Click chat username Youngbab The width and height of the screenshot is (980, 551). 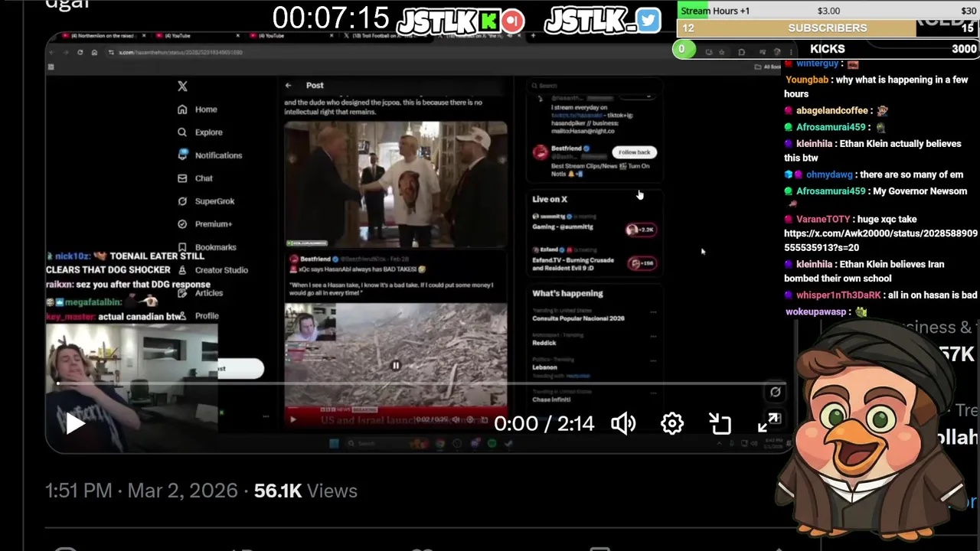807,80
